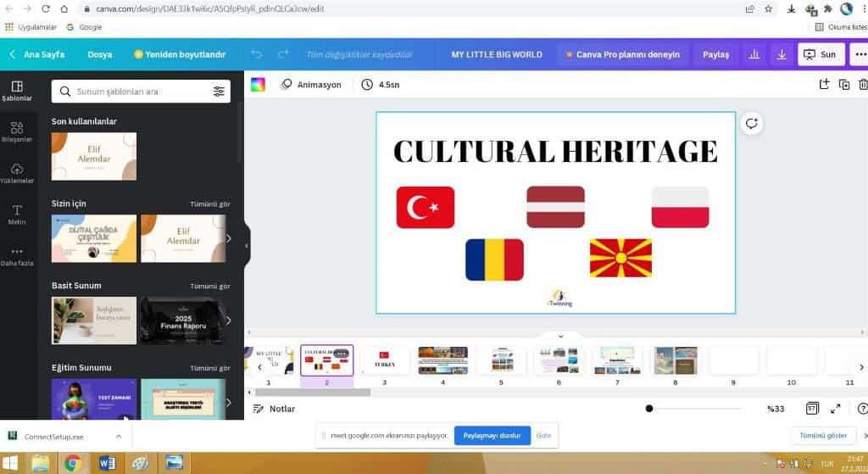Click the download icon in the top bar
This screenshot has height=474, width=868.
tap(782, 54)
